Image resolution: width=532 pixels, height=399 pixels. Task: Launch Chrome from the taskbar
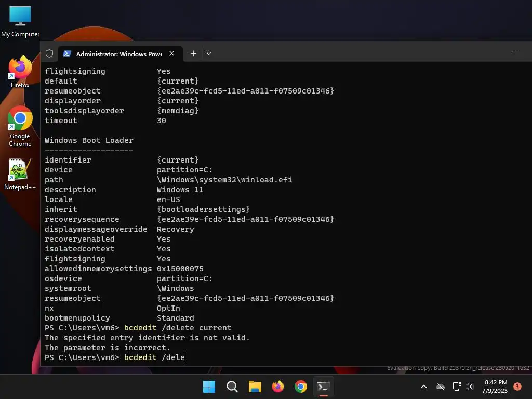tap(301, 387)
